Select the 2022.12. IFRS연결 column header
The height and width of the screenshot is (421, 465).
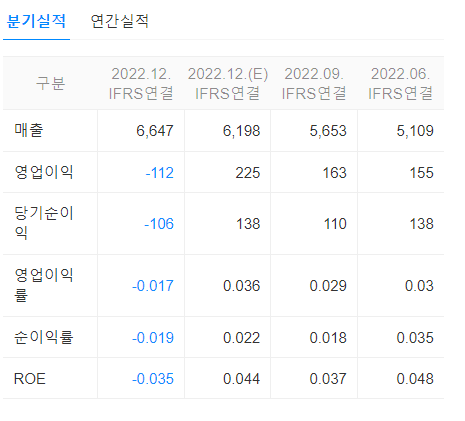[x=141, y=83]
